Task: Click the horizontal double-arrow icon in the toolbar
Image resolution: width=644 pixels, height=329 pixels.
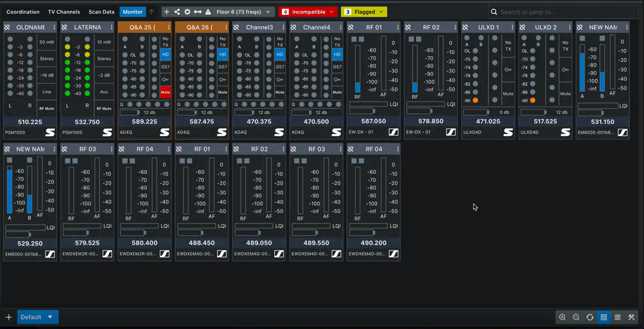Action: [x=198, y=12]
